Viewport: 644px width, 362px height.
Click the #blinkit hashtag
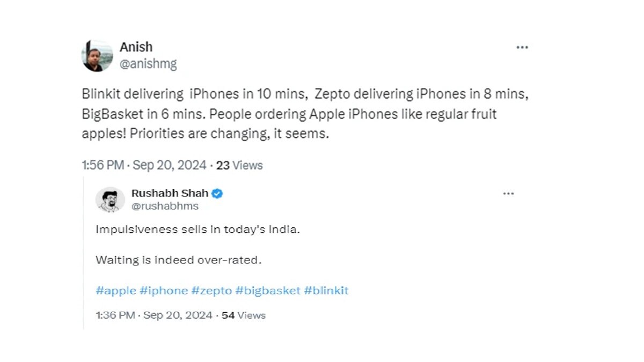pyautogui.click(x=326, y=291)
